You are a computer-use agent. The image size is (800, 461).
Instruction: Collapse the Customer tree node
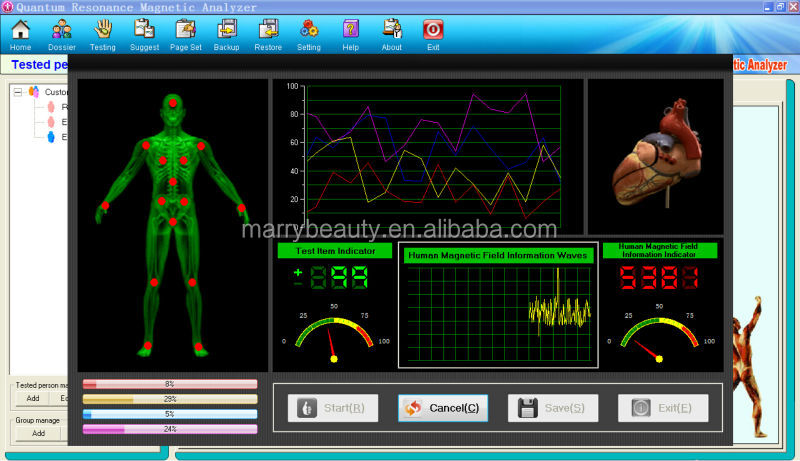pyautogui.click(x=17, y=91)
